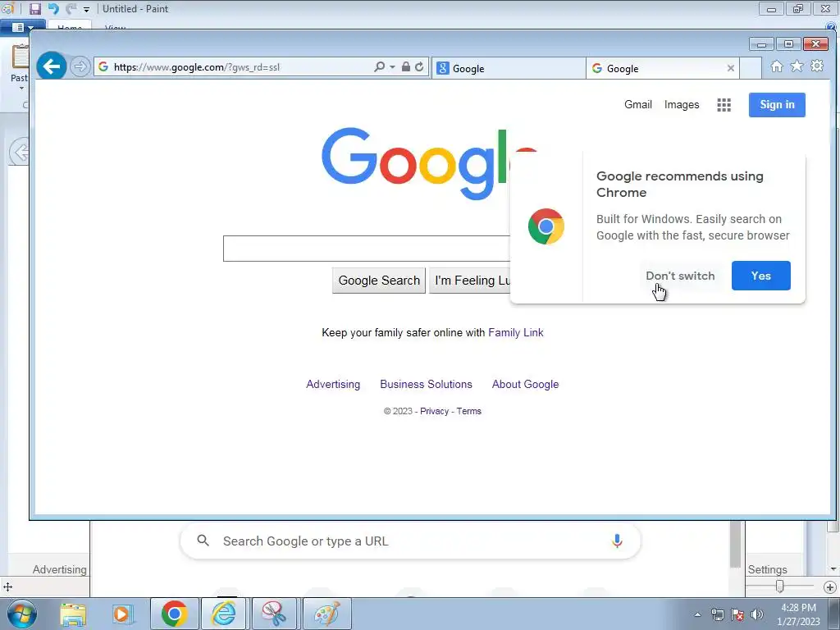The image size is (840, 630).
Task: Open the address bar dropdown arrow
Action: point(392,67)
